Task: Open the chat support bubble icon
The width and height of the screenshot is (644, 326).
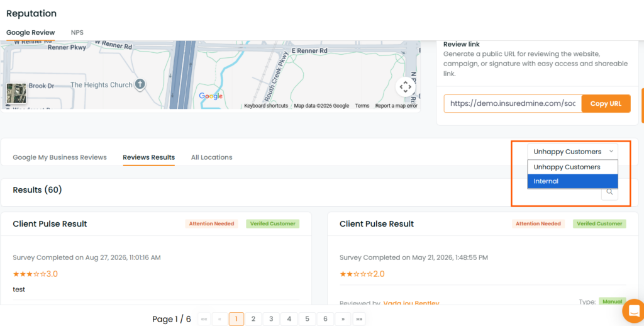Action: [634, 311]
